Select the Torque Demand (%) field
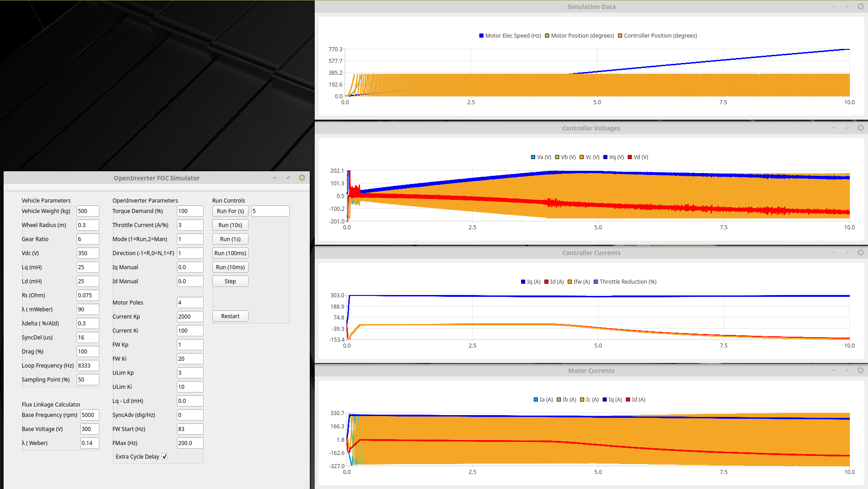Viewport: 868px width, 489px height. click(x=190, y=211)
